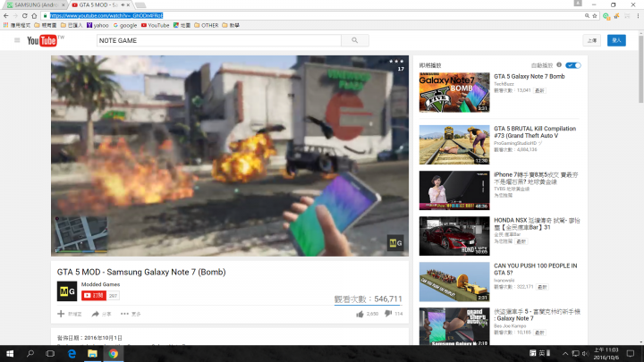This screenshot has height=362, width=644.
Task: Open yahoo bookmark
Action: coord(97,25)
